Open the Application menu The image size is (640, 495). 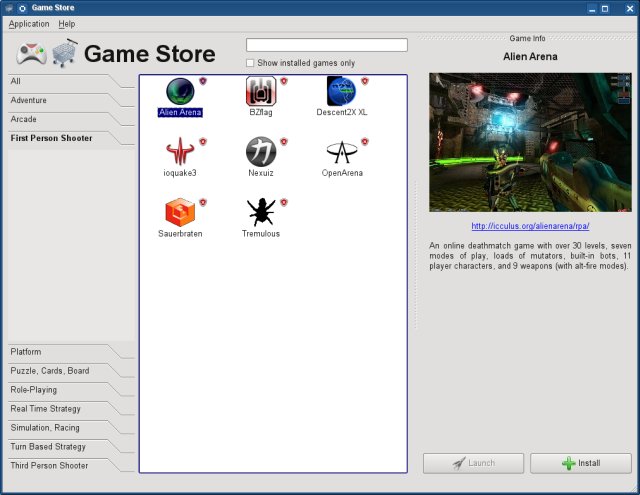pyautogui.click(x=29, y=24)
